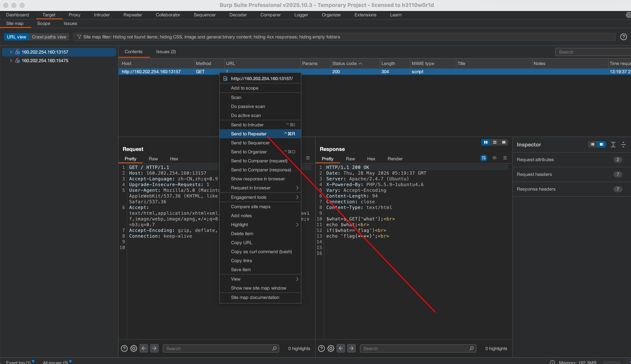Collapse all Inspector sections
631x364 pixels.
(623, 145)
